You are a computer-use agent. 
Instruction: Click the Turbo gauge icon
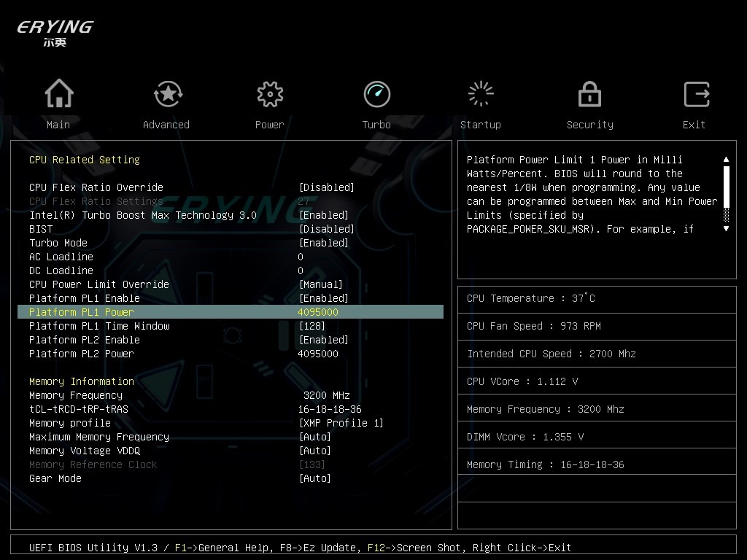click(x=376, y=94)
